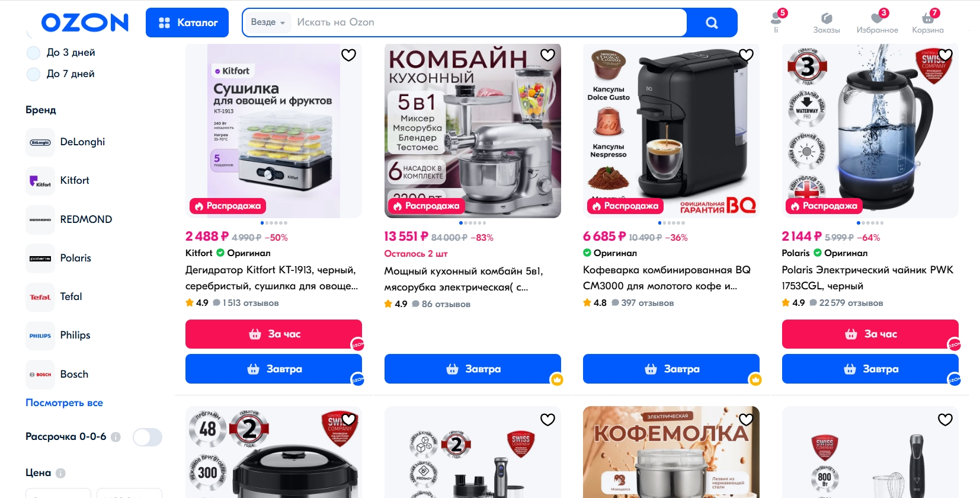Screen dimensions: 980x498
Task: Click the magnifier search button
Action: 712,23
